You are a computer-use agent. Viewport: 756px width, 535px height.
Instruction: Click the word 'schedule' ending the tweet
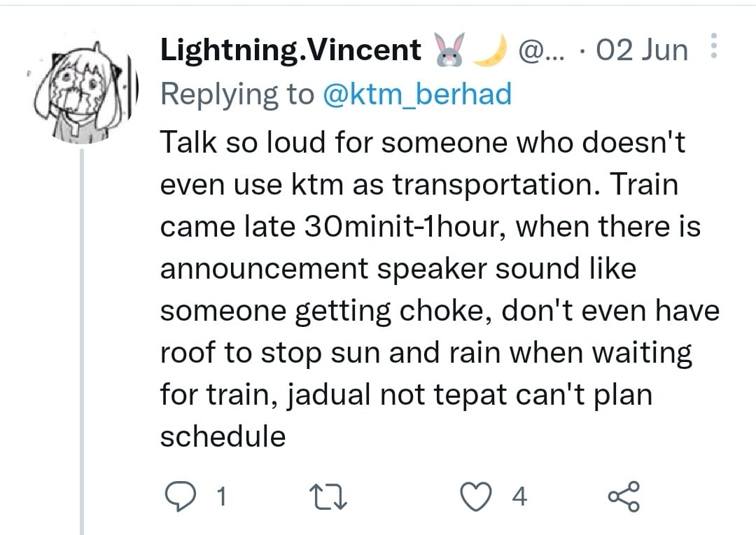click(223, 436)
